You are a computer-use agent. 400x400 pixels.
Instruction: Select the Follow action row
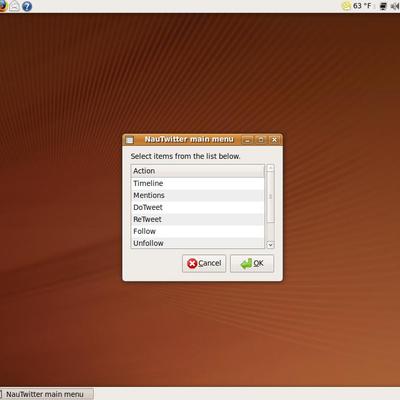[x=197, y=231]
